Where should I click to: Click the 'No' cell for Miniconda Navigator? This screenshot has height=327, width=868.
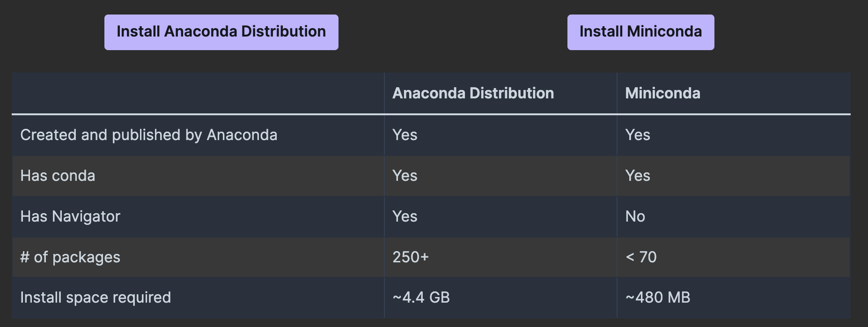635,216
